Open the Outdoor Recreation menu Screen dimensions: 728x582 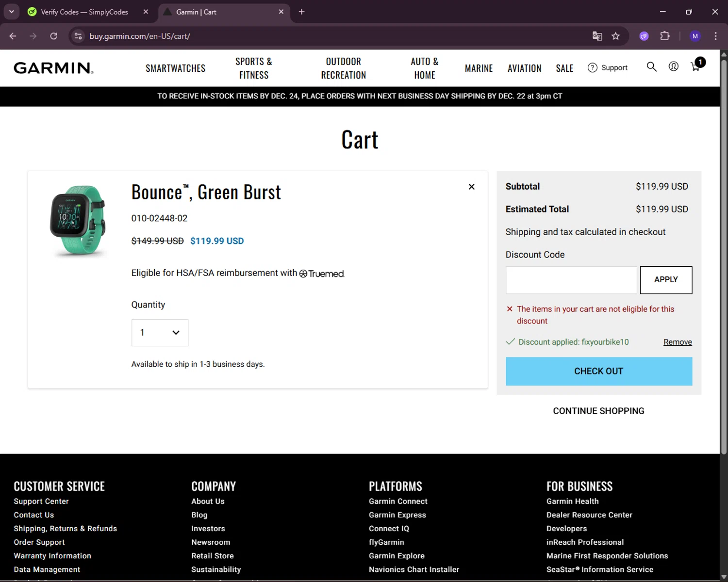click(x=344, y=68)
